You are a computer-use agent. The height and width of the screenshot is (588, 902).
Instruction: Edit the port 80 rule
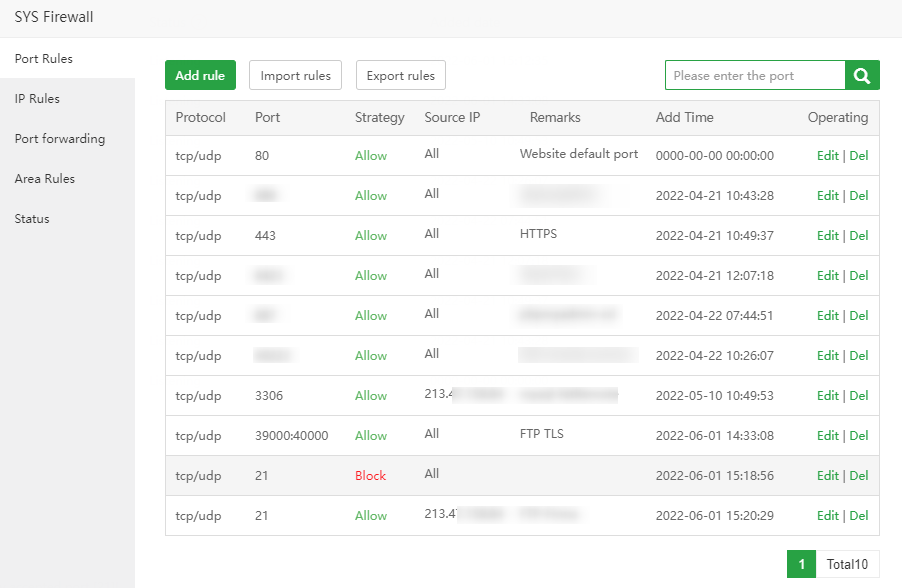coord(827,156)
